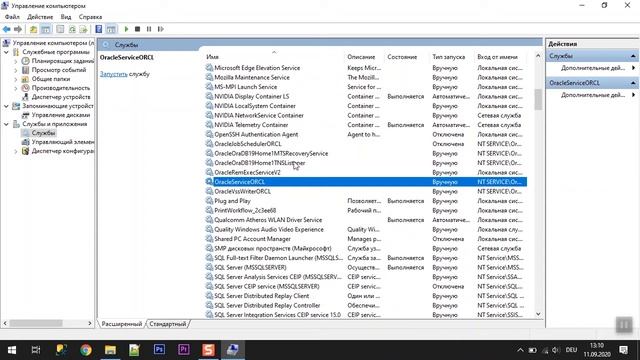This screenshot has height=360, width=640.
Task: Expand the Планировщик заданий node
Action: coord(16,61)
